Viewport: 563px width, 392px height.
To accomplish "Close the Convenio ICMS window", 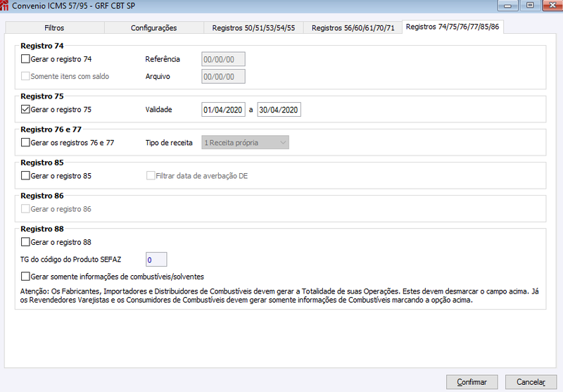I will pos(552,6).
